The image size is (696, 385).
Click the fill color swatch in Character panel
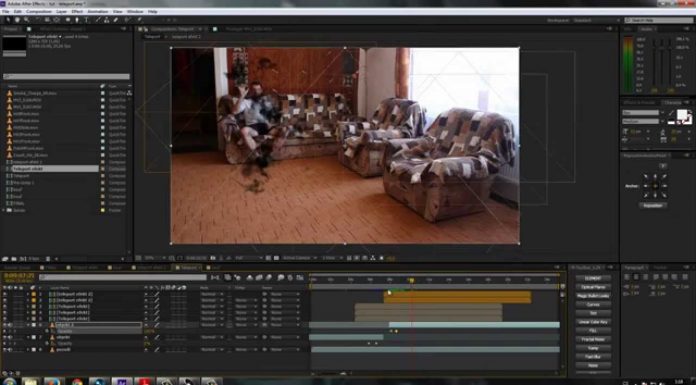681,115
